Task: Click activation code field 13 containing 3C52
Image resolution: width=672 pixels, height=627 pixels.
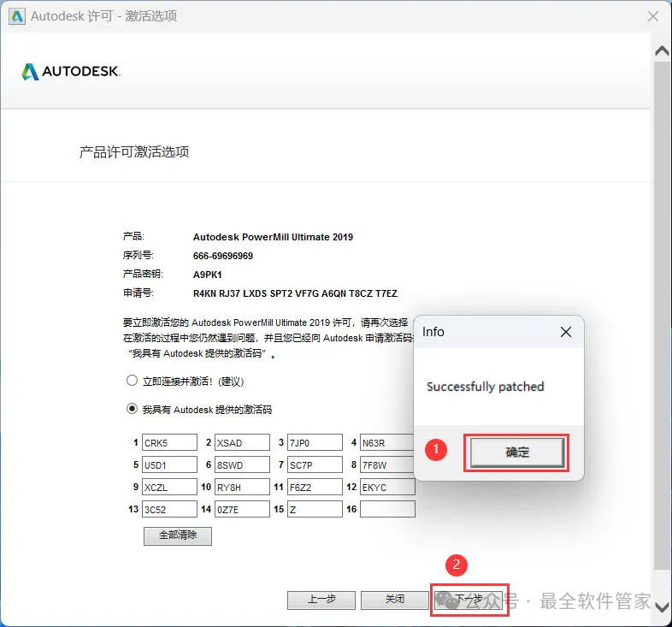Action: click(x=170, y=510)
